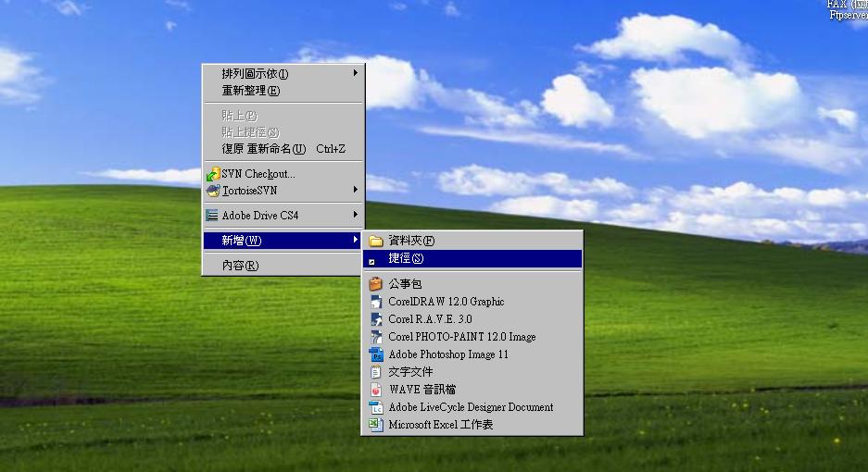868x472 pixels.
Task: Click the TortoiseSVN turtle icon
Action: (x=212, y=191)
